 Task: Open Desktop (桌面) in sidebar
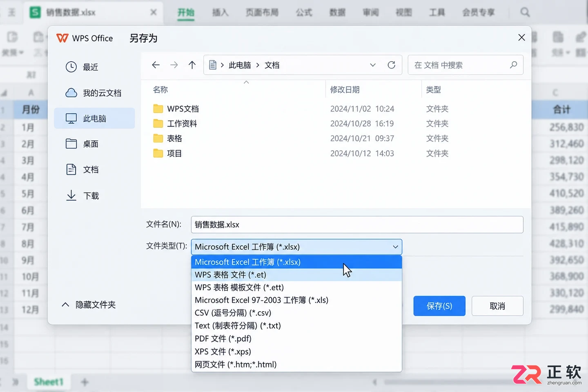coord(94,144)
